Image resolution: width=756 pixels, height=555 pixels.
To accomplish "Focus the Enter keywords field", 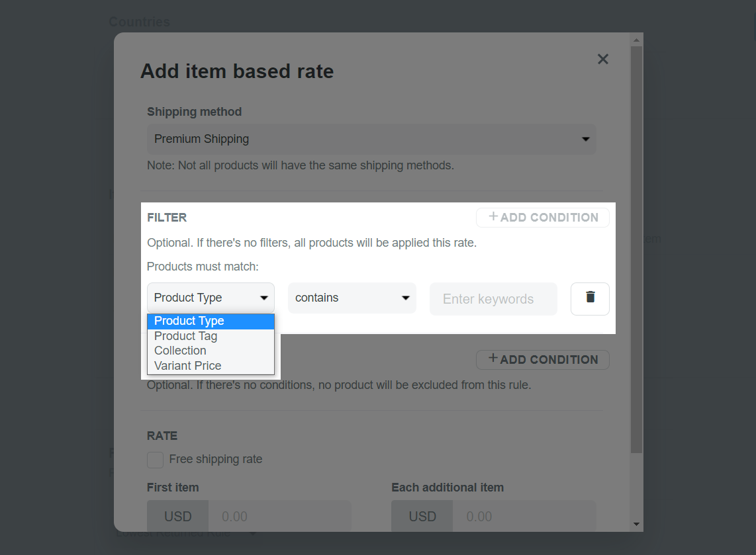I will pos(493,299).
